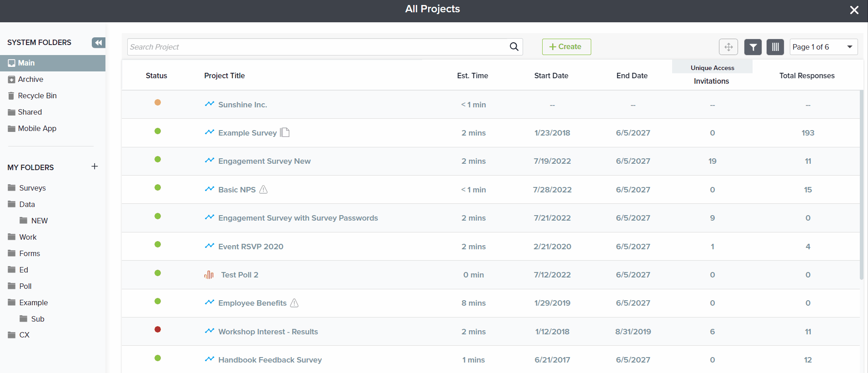This screenshot has width=868, height=373.
Task: Select the Archive system folder
Action: click(x=30, y=79)
